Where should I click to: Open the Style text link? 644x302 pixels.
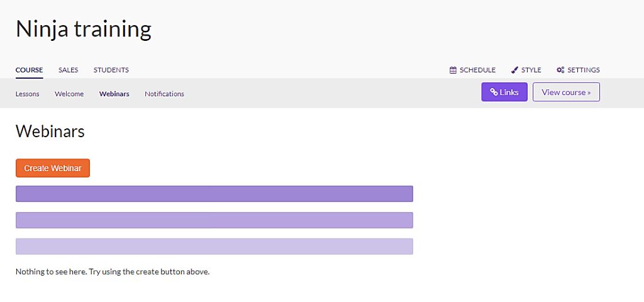(531, 70)
